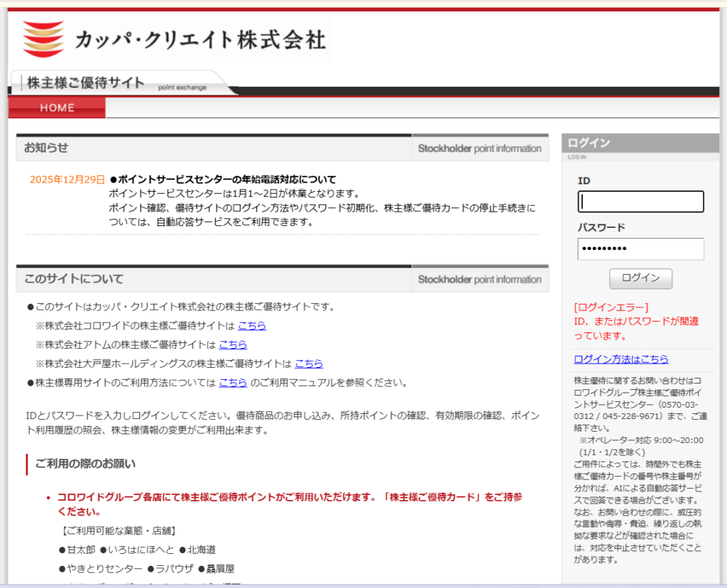Viewport: 727px width, 588px height.
Task: Click into the パスワード field
Action: [x=640, y=249]
